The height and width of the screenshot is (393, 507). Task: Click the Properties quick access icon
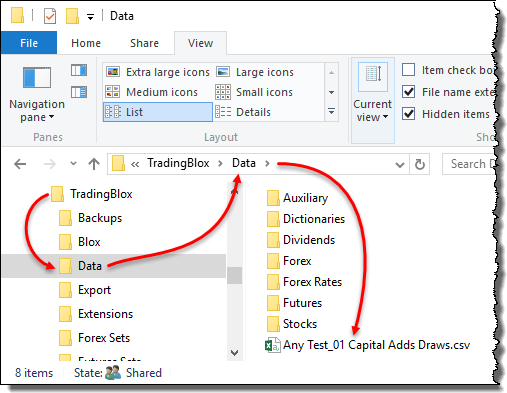(x=50, y=16)
